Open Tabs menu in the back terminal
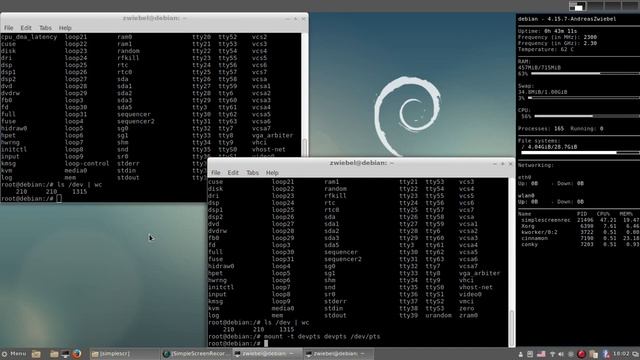The image size is (640, 360). click(45, 28)
